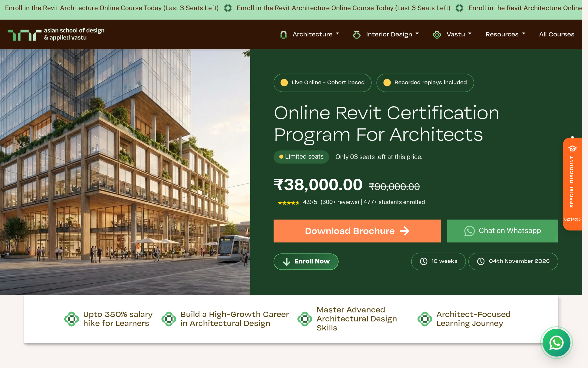
Task: Click the down-arrow icon on Enroll Now
Action: click(286, 262)
